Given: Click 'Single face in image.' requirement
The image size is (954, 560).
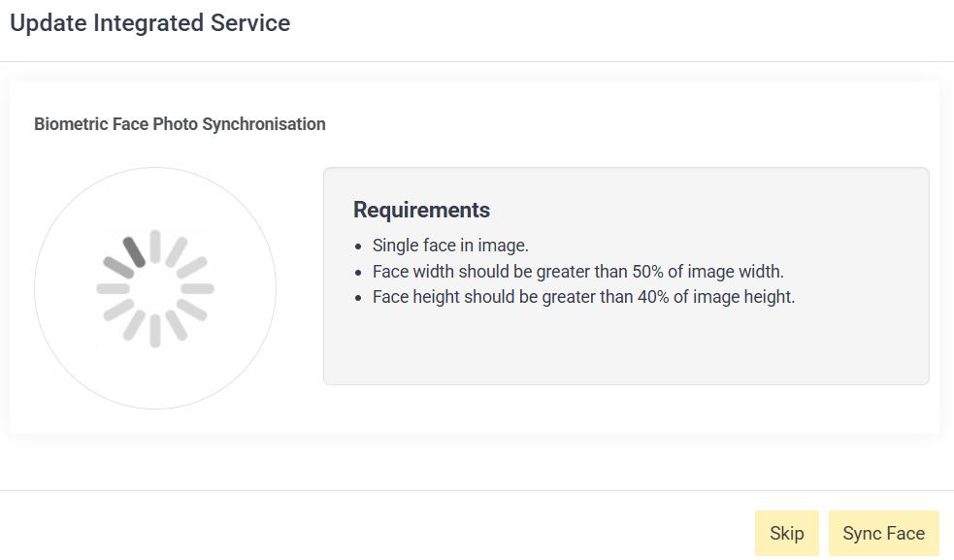Looking at the screenshot, I should tap(450, 246).
